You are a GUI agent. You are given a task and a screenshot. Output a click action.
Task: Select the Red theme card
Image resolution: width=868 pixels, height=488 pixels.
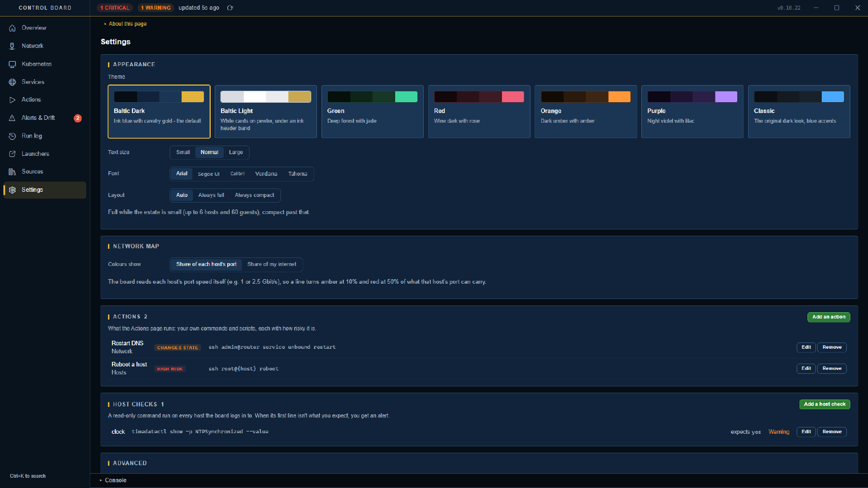[x=479, y=112]
